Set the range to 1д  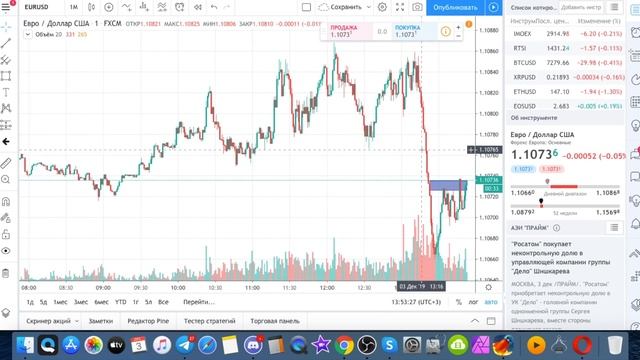pos(30,302)
